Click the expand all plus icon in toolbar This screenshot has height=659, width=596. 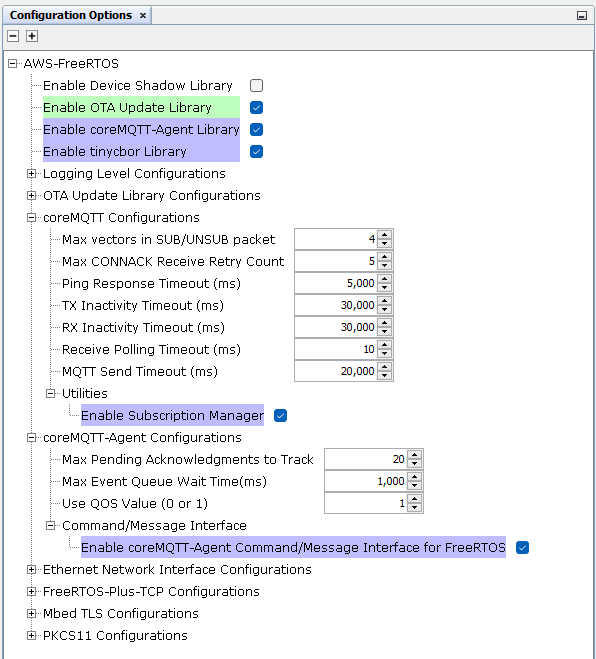32,36
